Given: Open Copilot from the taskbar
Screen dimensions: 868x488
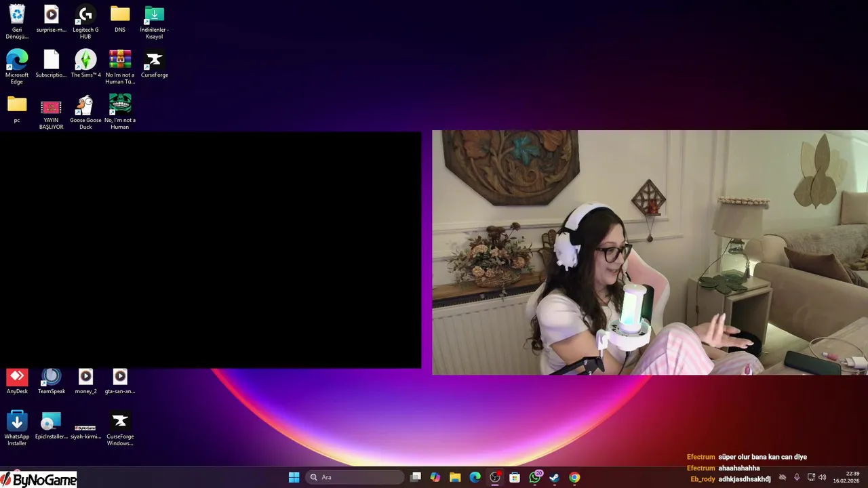Looking at the screenshot, I should tap(435, 477).
